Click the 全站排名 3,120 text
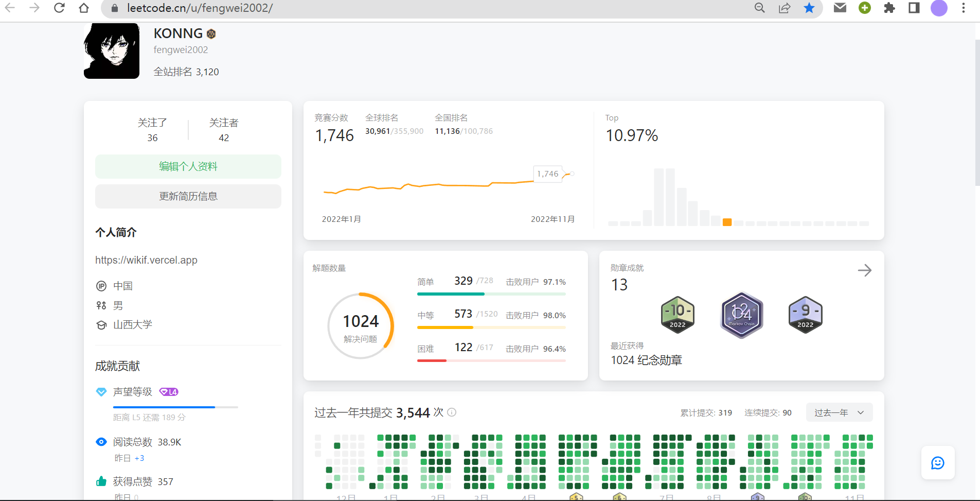This screenshot has height=501, width=980. click(186, 72)
